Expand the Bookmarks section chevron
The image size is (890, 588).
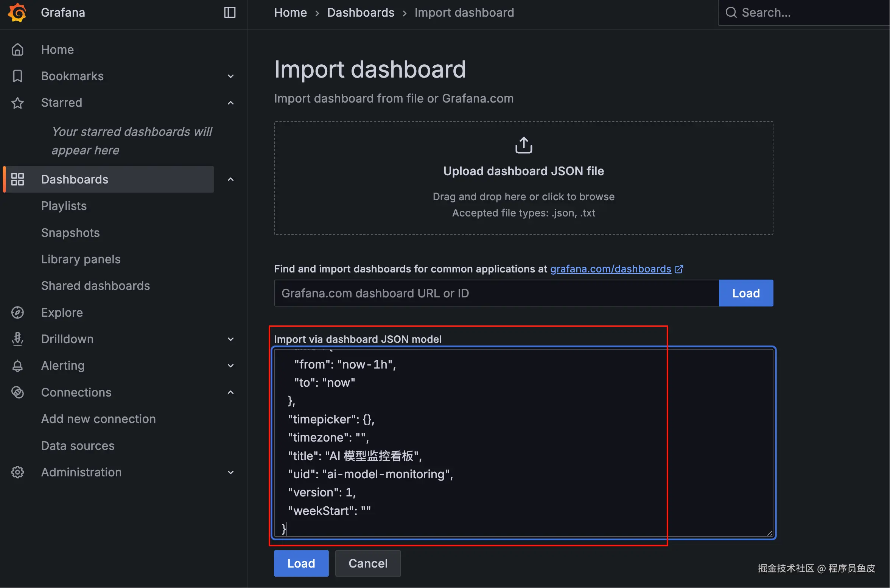tap(230, 76)
